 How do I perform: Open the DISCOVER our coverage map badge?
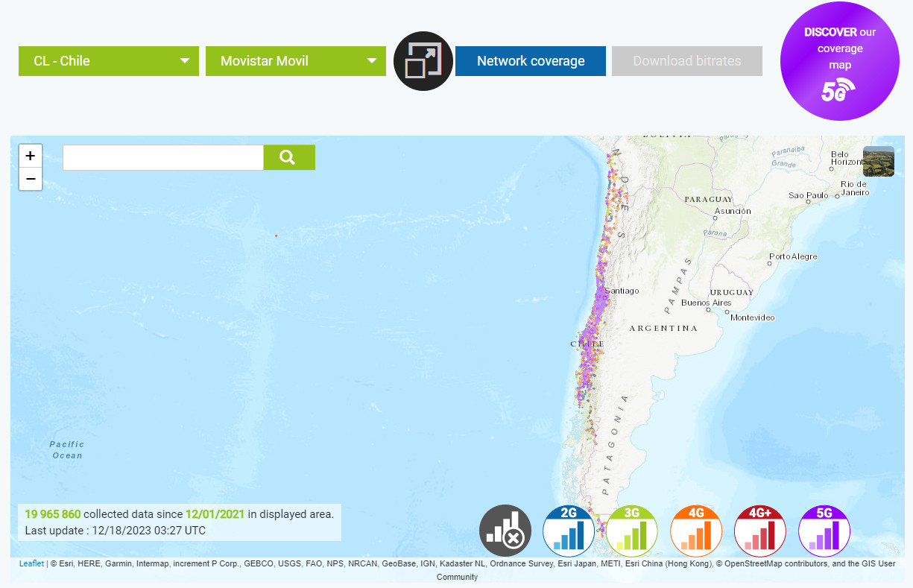click(x=840, y=61)
